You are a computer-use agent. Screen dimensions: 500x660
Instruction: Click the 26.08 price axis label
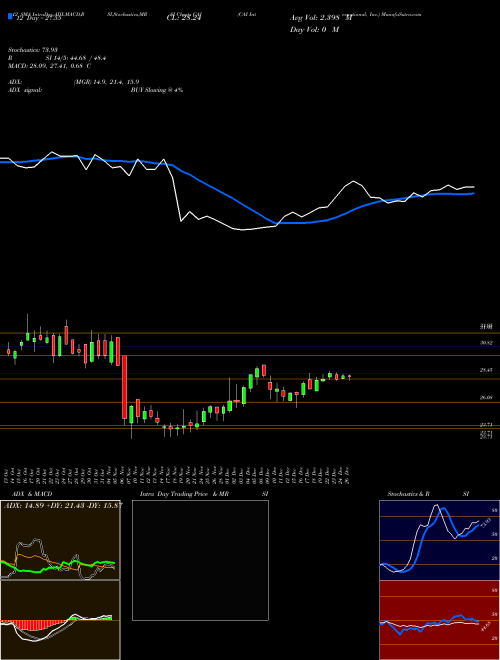(486, 397)
